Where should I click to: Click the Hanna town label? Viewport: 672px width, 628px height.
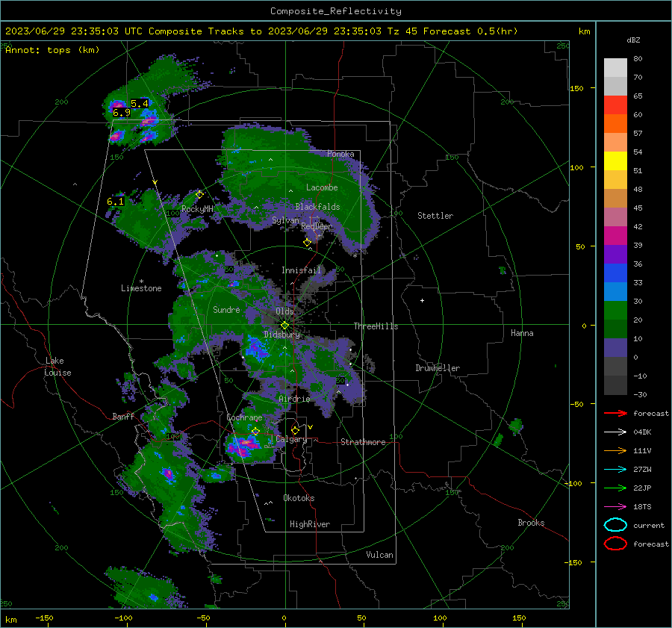coord(522,333)
